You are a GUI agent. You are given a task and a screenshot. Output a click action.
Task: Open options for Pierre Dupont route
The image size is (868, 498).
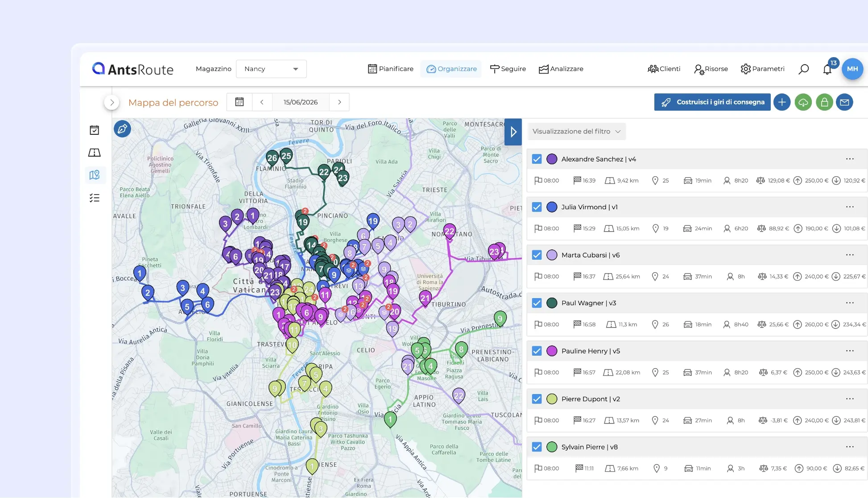[x=850, y=399]
